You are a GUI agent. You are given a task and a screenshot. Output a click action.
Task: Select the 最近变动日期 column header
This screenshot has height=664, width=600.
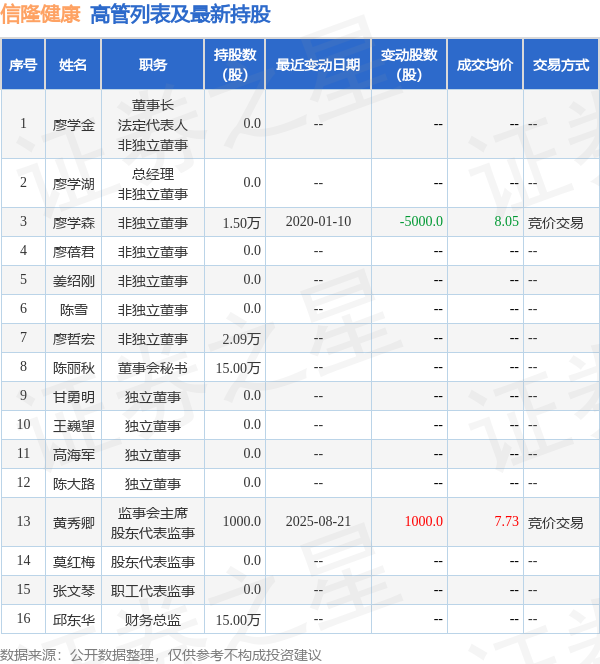(318, 65)
